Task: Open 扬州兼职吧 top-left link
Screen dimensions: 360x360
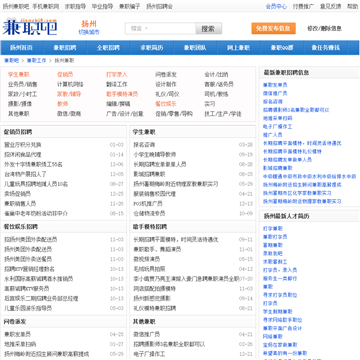Action: coord(16,6)
